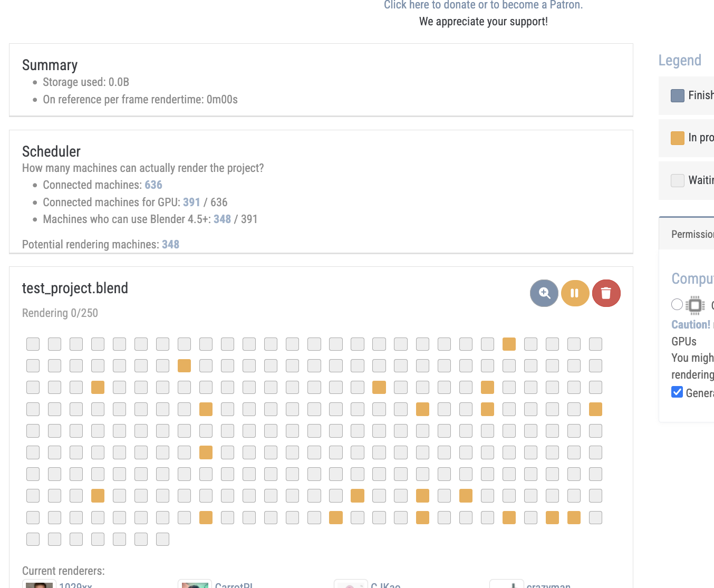
Task: Open the in-progress frame in the top row
Action: [509, 344]
